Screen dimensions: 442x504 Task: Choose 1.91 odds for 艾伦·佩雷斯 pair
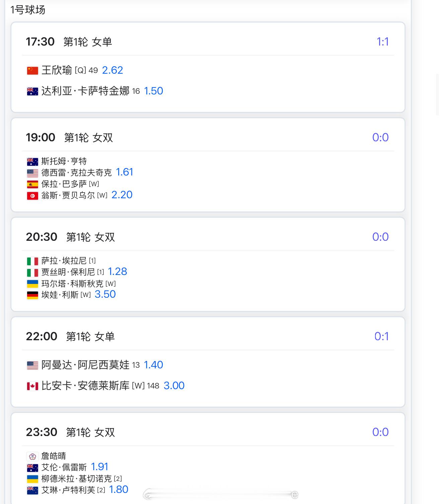(x=99, y=467)
